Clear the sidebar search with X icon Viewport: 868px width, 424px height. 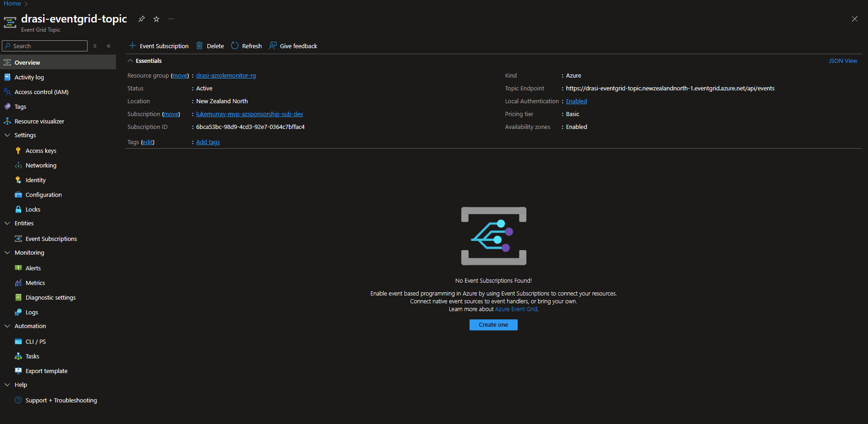pyautogui.click(x=95, y=46)
